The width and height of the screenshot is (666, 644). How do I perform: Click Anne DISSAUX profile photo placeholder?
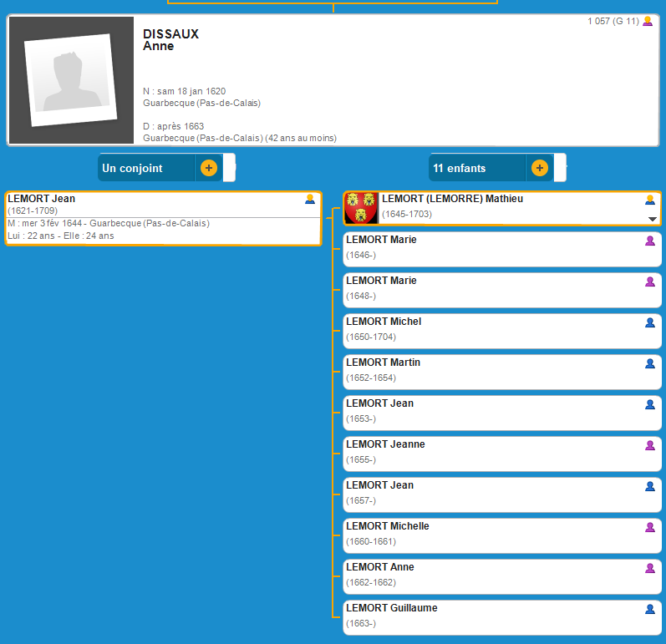71,80
